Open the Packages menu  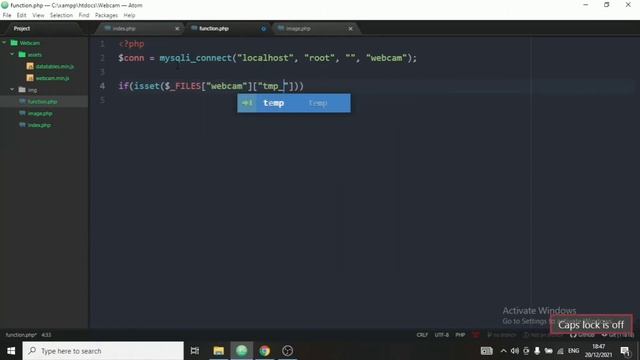(106, 15)
